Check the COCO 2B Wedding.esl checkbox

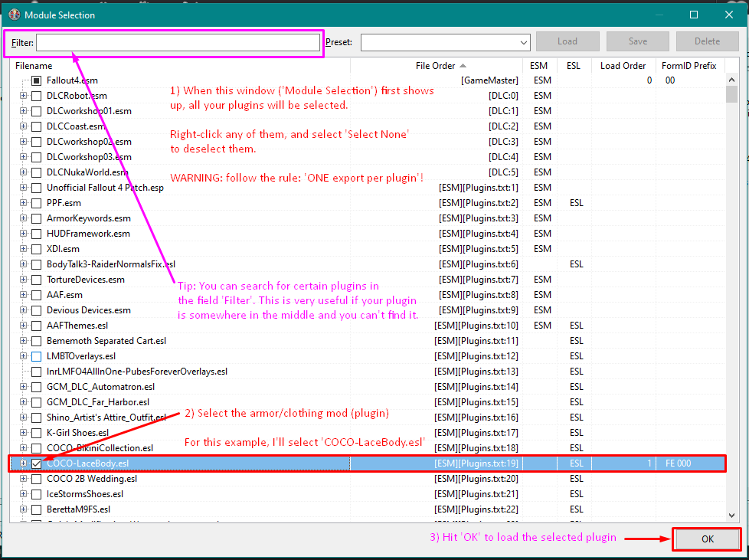[x=36, y=479]
